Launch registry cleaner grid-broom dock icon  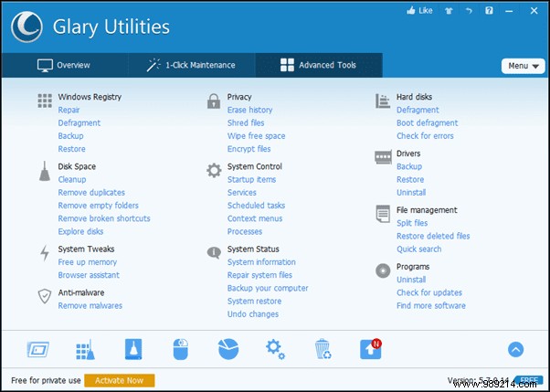(85, 350)
